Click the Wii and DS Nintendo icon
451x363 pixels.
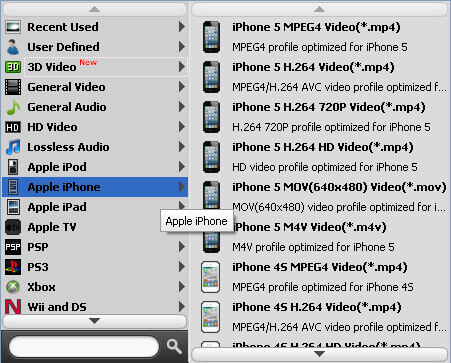[x=13, y=307]
